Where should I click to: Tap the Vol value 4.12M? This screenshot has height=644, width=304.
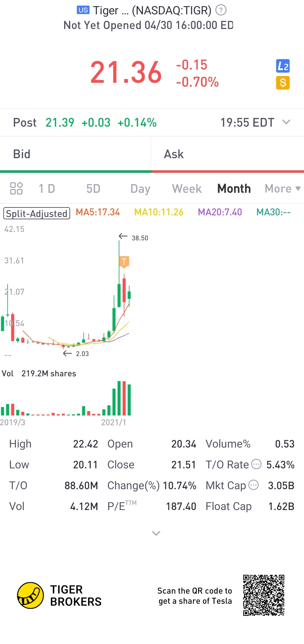[84, 506]
